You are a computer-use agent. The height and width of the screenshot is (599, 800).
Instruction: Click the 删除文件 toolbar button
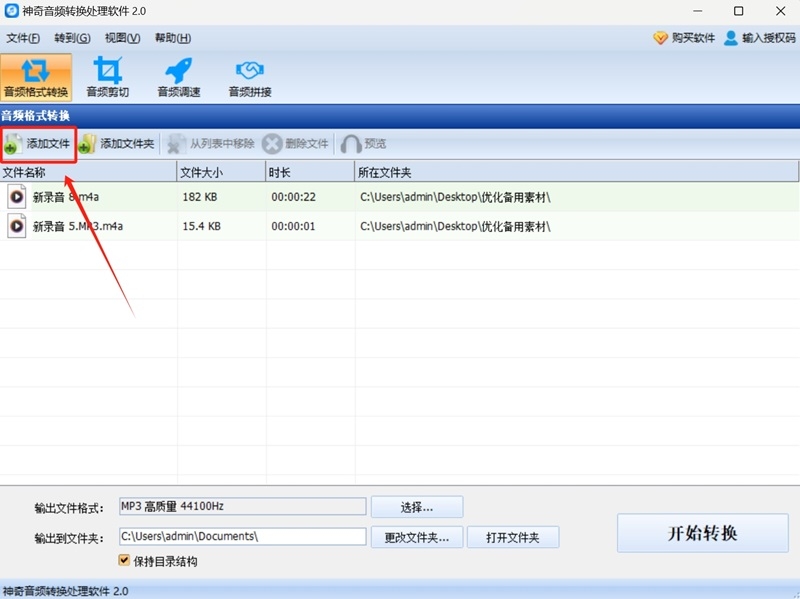coord(296,144)
